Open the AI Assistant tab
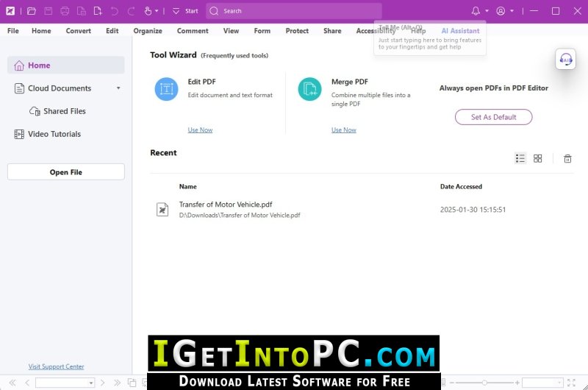The width and height of the screenshot is (588, 390). (x=461, y=31)
